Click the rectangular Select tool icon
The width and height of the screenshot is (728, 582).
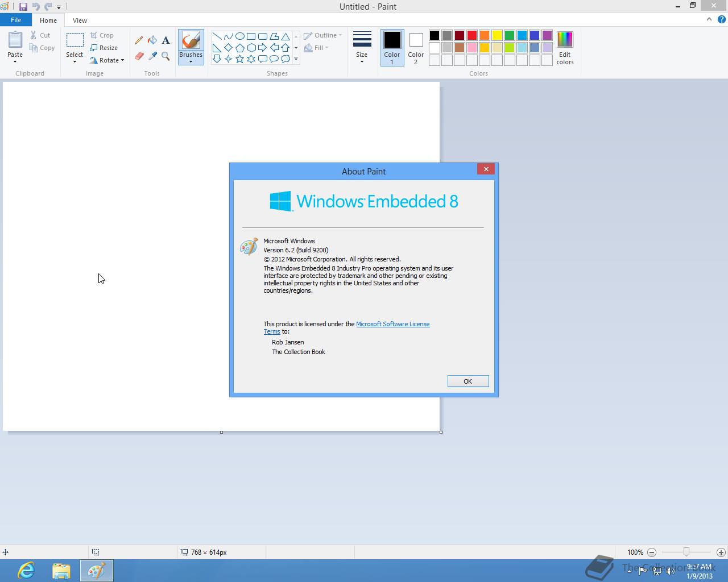pyautogui.click(x=75, y=40)
